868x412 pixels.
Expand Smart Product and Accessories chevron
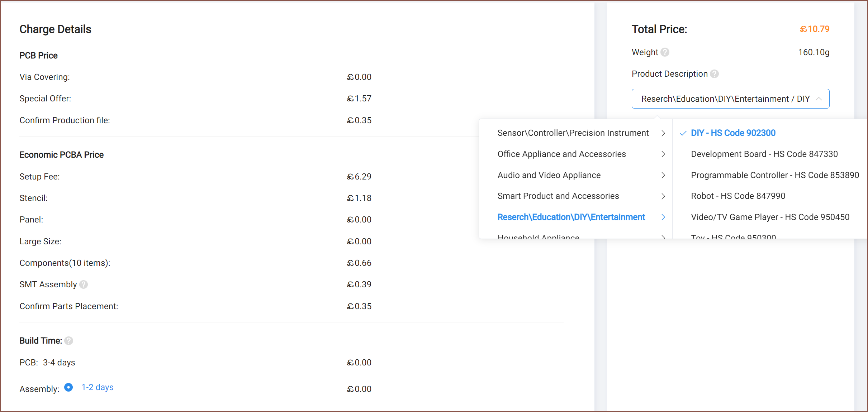click(663, 196)
